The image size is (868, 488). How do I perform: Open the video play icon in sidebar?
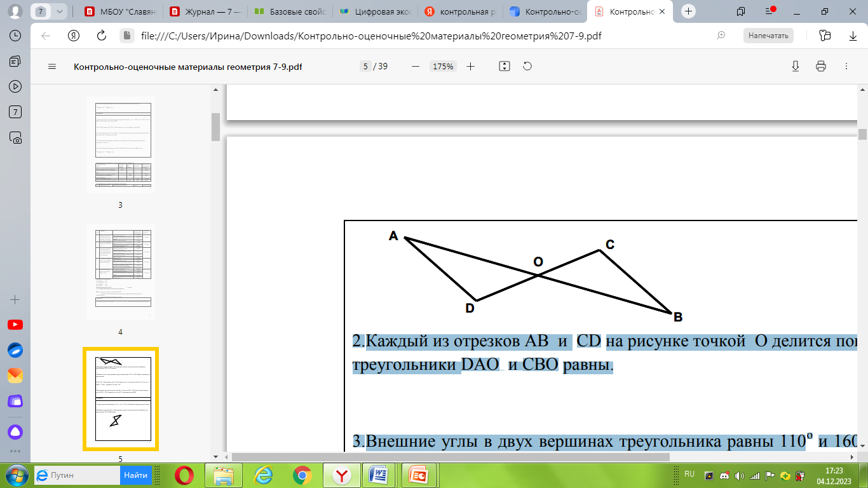[15, 86]
